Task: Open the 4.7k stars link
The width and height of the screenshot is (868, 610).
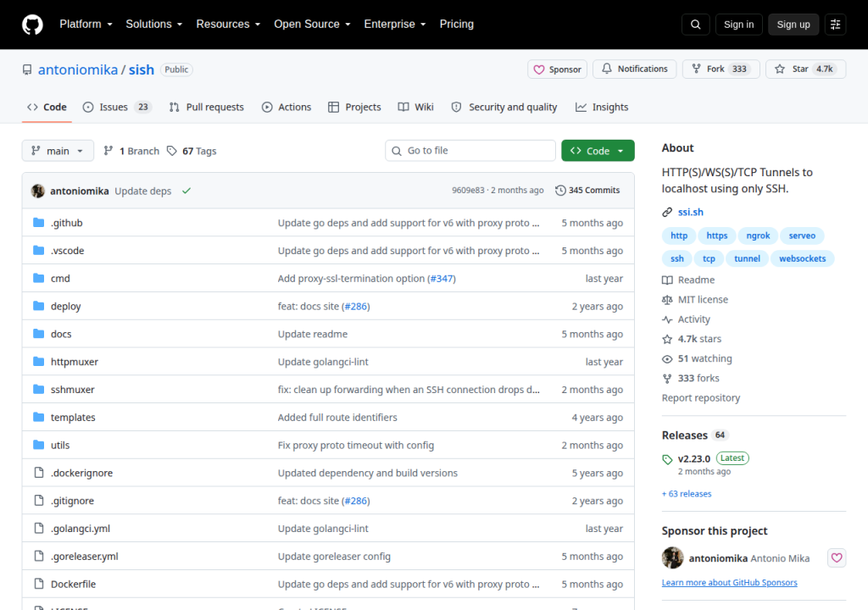Action: coord(692,339)
